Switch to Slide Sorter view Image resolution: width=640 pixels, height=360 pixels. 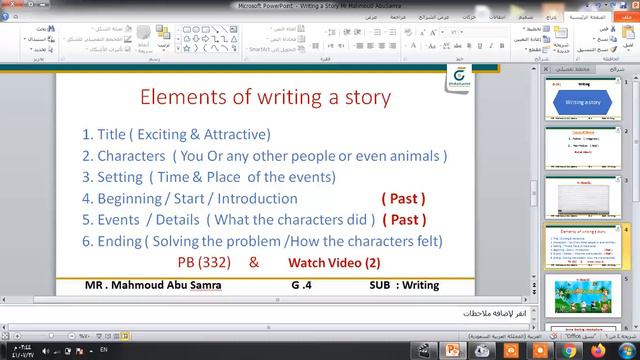pos(116,336)
